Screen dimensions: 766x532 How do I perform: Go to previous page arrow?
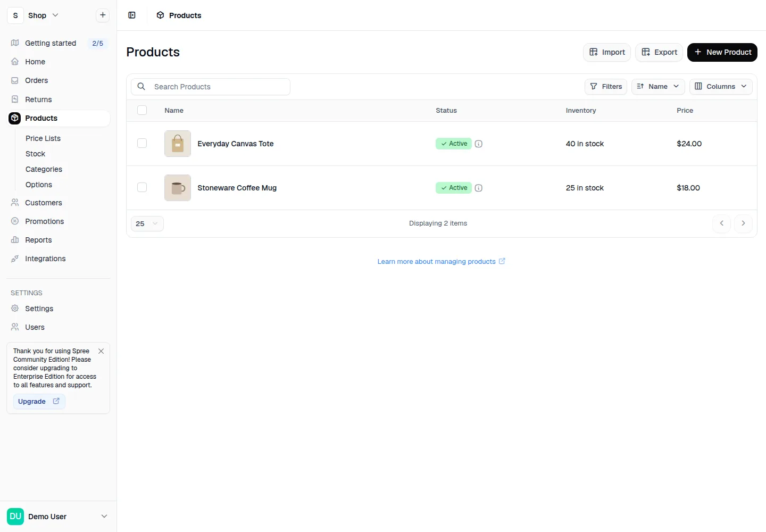pos(721,223)
